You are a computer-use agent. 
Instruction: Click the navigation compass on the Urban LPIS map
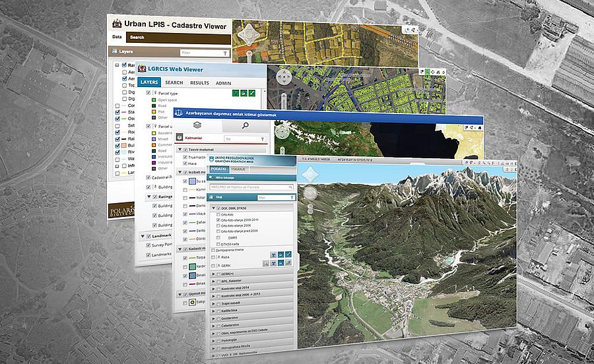(250, 36)
